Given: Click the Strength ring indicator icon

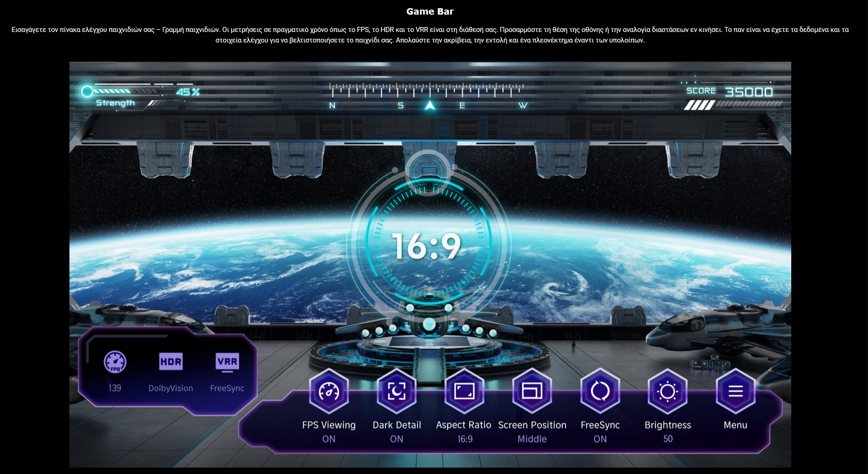Looking at the screenshot, I should [x=87, y=92].
